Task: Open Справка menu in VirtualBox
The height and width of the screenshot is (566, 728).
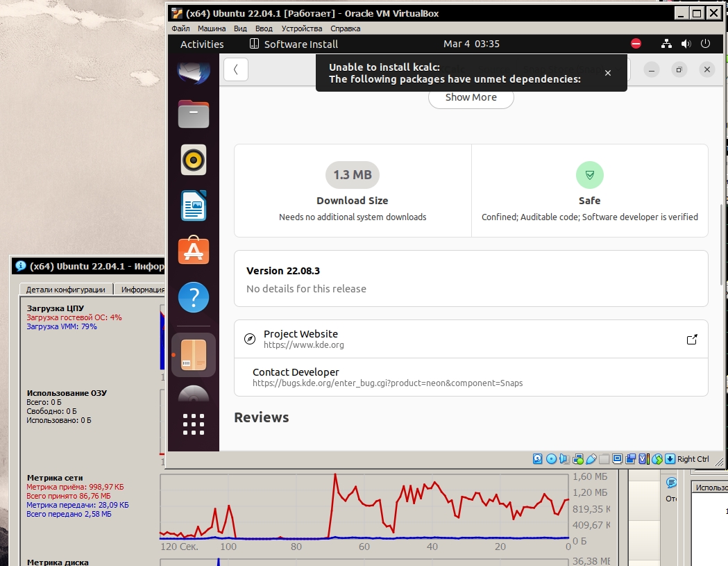Action: pos(346,28)
